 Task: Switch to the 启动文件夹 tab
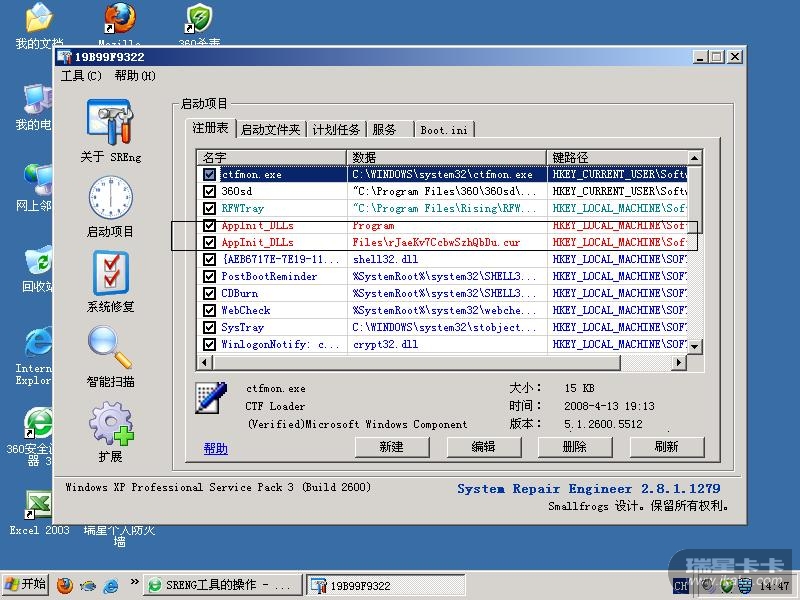pos(270,130)
